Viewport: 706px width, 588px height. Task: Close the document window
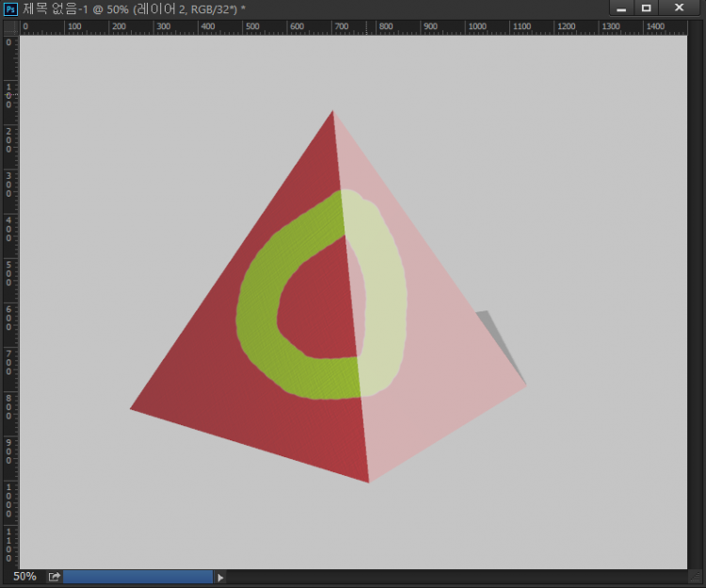[x=680, y=8]
